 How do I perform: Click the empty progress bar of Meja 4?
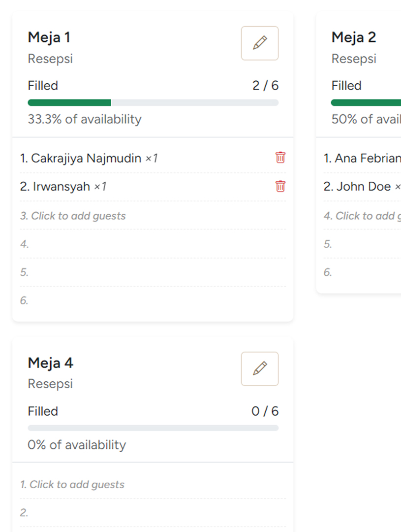pos(153,428)
